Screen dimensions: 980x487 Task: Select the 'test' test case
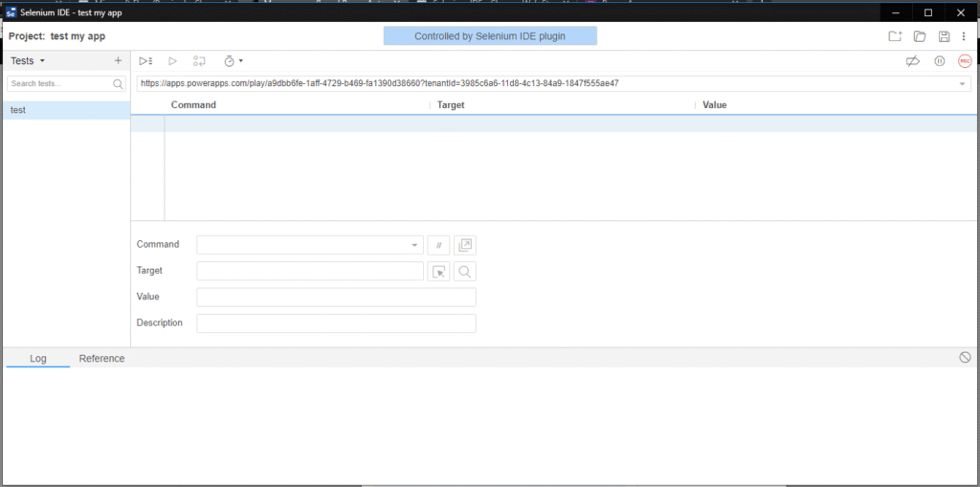(66, 110)
